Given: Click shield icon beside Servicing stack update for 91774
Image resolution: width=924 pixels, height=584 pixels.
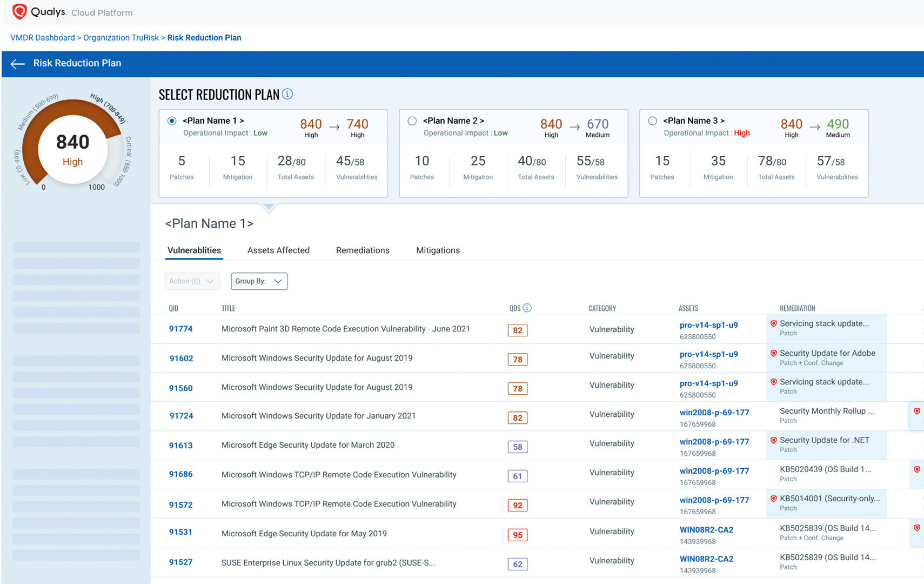Looking at the screenshot, I should coord(773,323).
